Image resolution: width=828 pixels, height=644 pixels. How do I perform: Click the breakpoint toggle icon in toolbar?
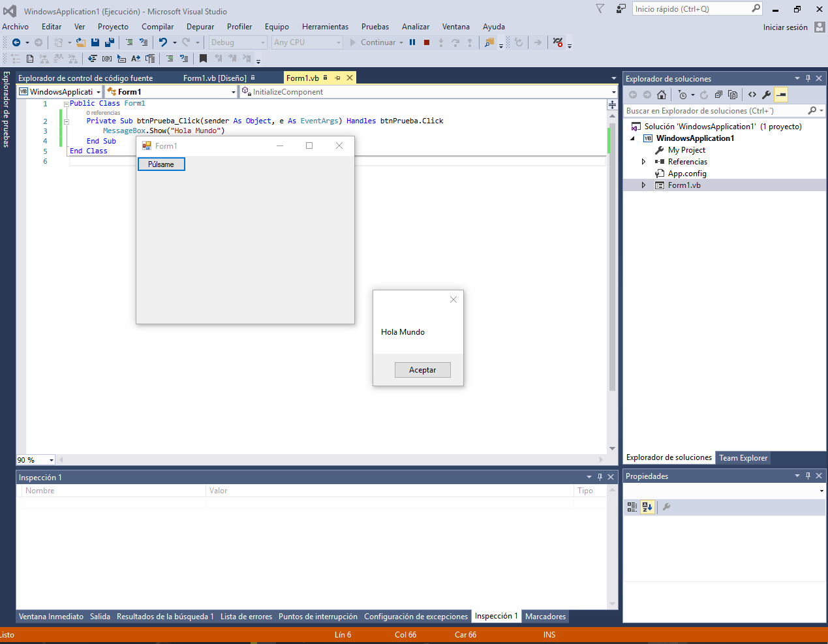click(x=558, y=42)
